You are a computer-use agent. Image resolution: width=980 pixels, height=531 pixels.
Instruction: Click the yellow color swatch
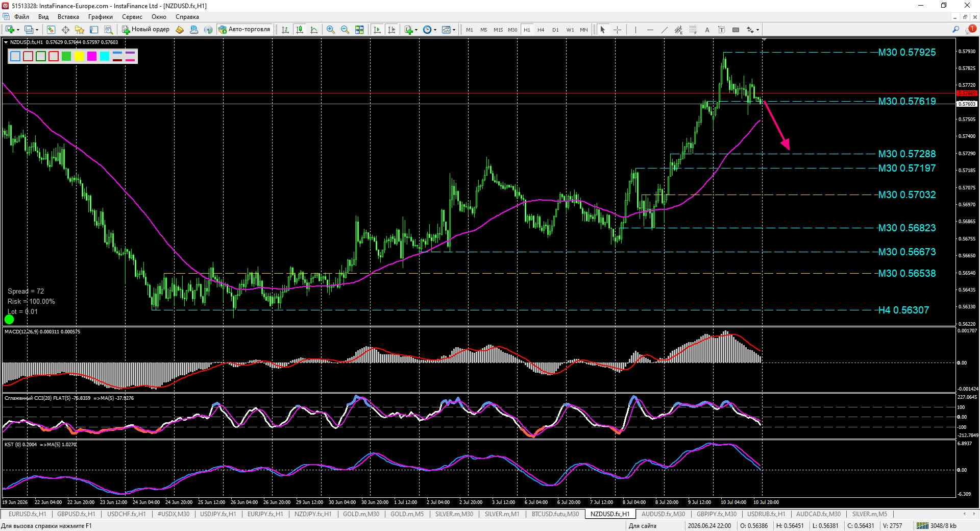point(79,56)
